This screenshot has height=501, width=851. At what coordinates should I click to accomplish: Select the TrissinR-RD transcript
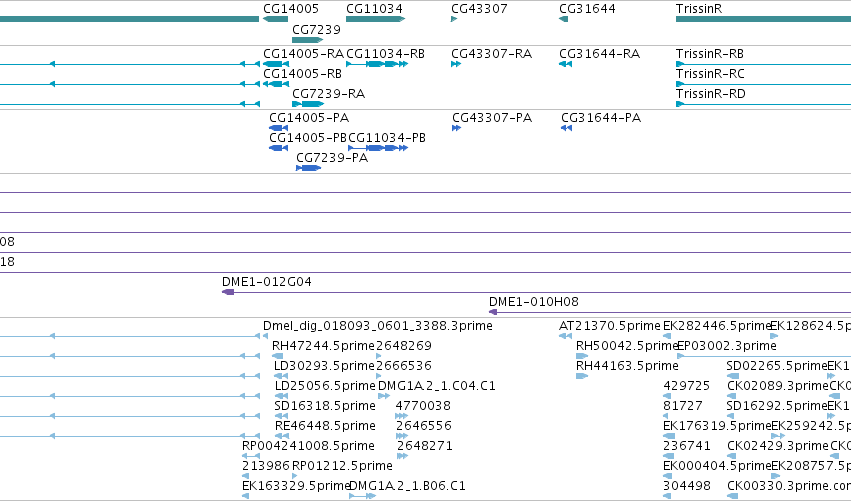763,104
